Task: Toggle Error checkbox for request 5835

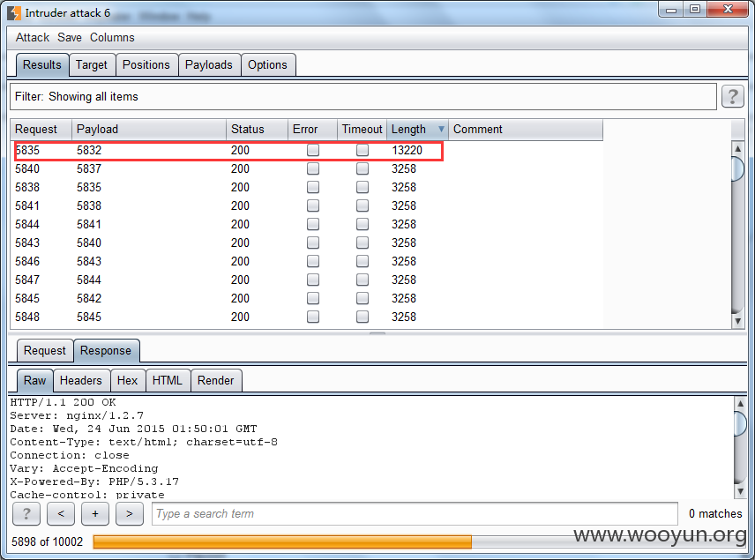Action: 313,150
